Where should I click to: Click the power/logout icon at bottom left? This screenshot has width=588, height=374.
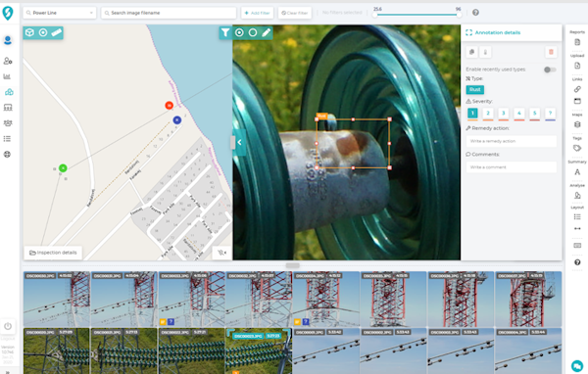(8, 326)
